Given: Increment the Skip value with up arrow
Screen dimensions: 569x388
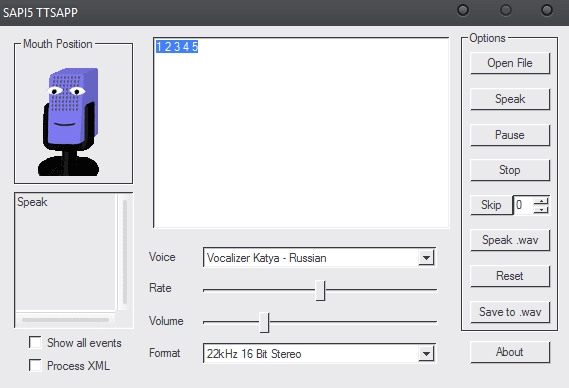Looking at the screenshot, I should (x=541, y=201).
